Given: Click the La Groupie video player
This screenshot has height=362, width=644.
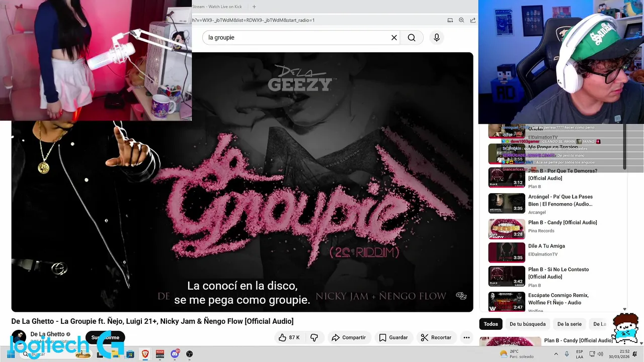Looking at the screenshot, I should pyautogui.click(x=242, y=182).
